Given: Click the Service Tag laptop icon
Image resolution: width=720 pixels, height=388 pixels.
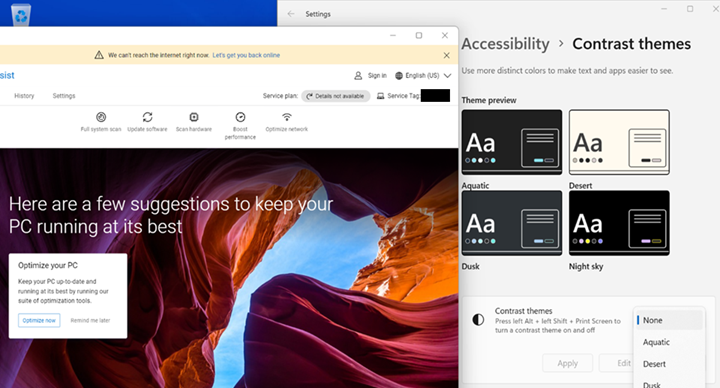Looking at the screenshot, I should click(380, 96).
